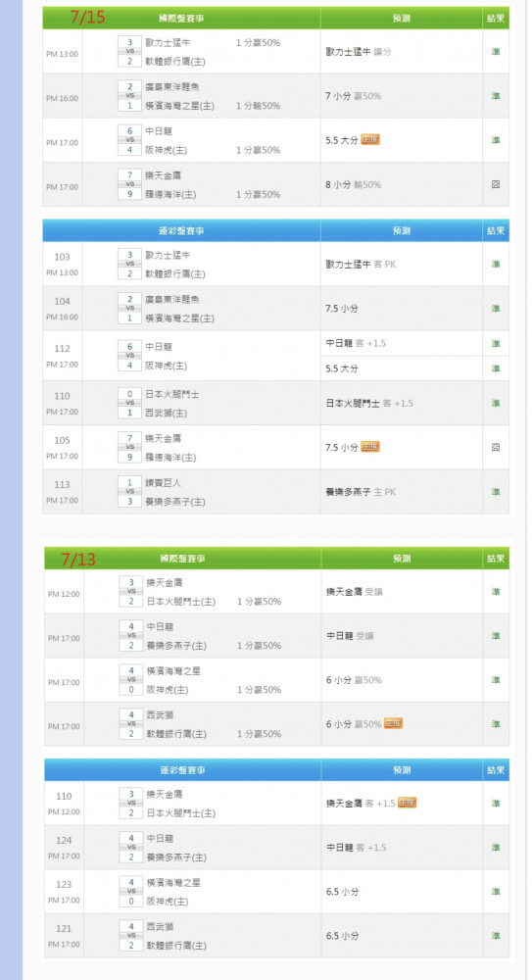The width and height of the screenshot is (532, 980).
Task: Click the 結果 column header in the 7/13 運彩盤 table
Action: 496,770
